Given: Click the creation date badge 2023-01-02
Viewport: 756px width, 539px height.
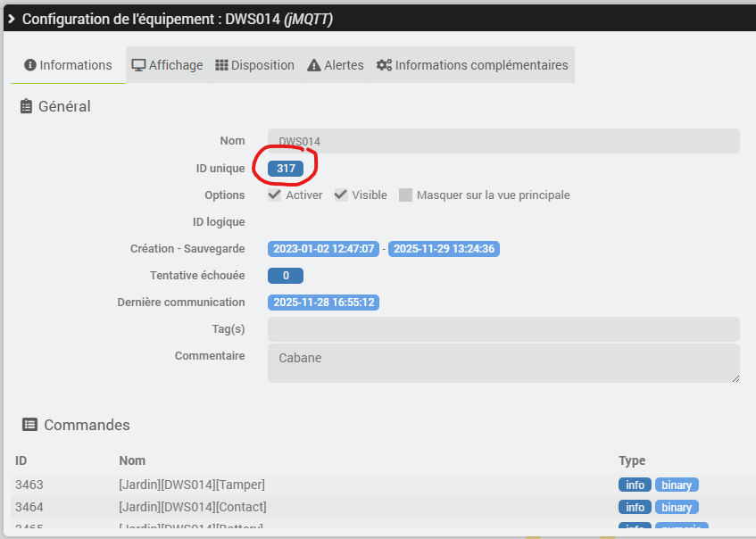Looking at the screenshot, I should [324, 249].
